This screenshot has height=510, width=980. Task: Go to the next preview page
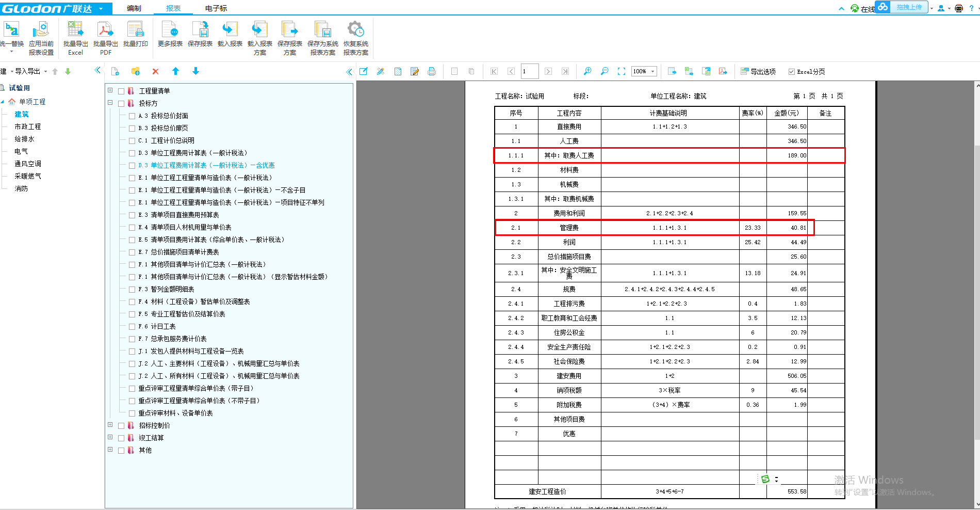548,71
